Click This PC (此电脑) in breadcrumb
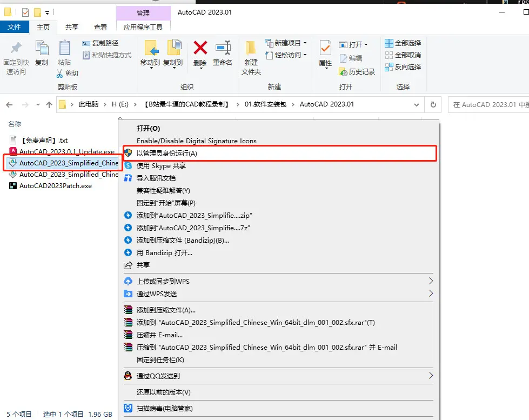Viewport: 529px width, 420px height. coord(89,104)
